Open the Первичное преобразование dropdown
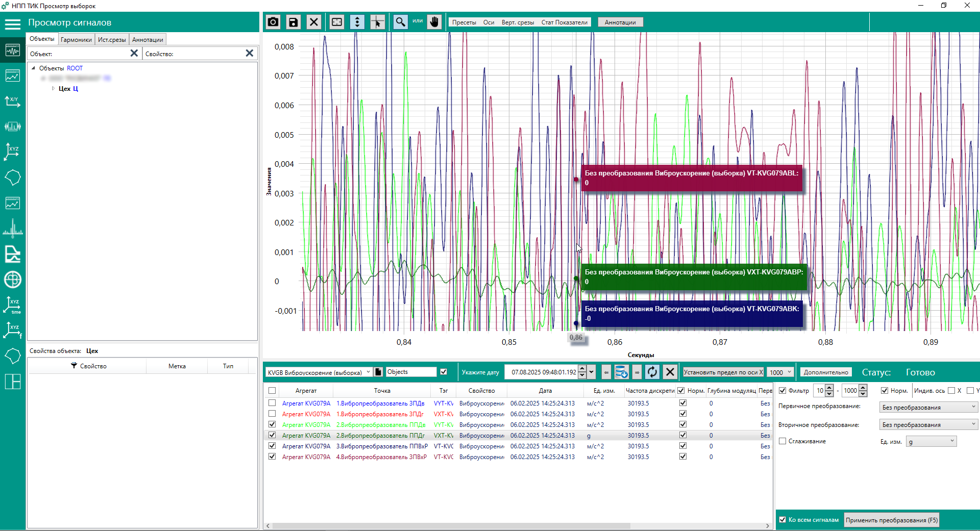 coord(928,407)
